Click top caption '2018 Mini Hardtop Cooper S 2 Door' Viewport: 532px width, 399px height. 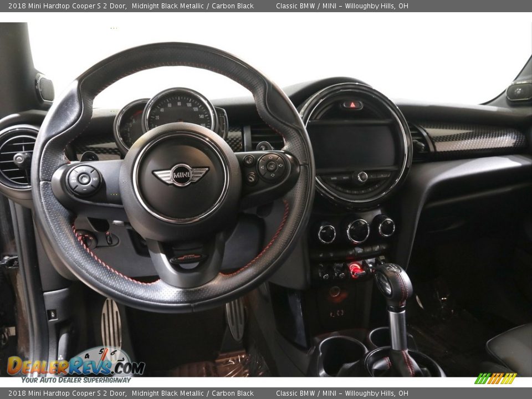[68, 6]
